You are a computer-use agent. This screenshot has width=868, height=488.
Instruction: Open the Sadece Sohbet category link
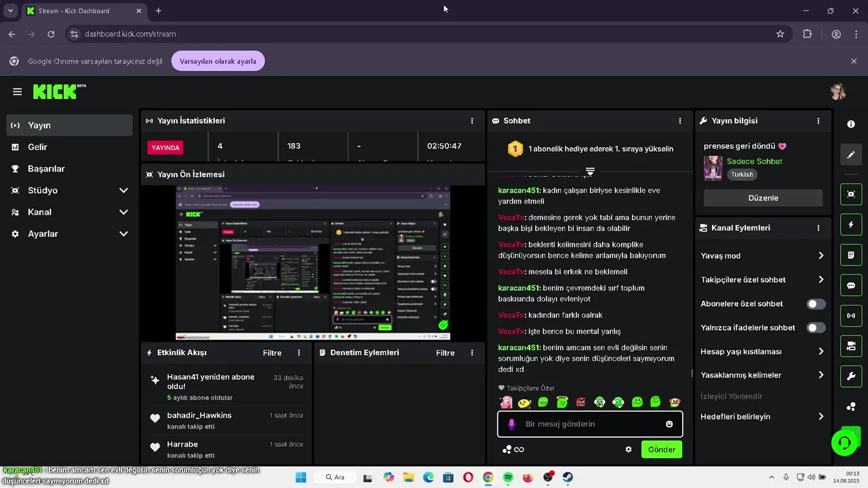pyautogui.click(x=754, y=161)
